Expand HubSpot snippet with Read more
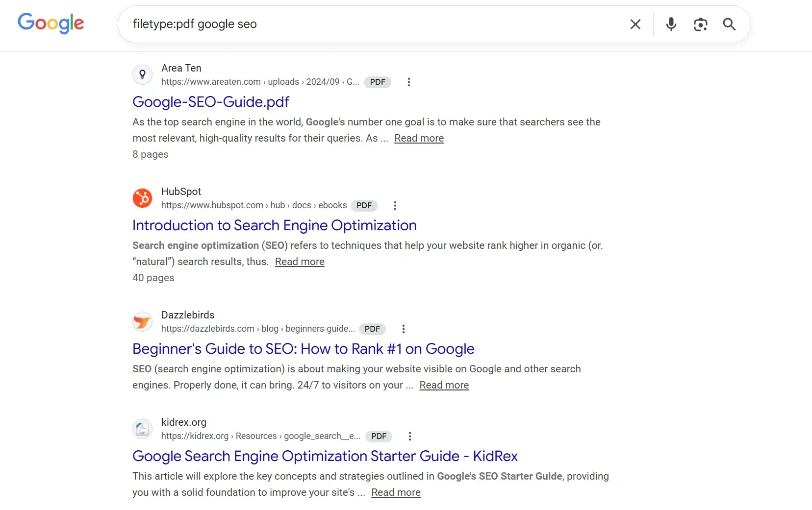812x510 pixels. (x=300, y=262)
